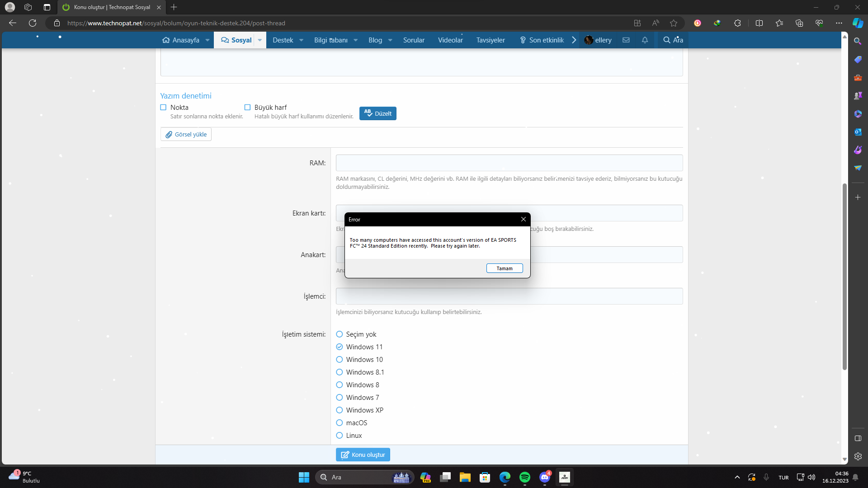Click the Ara search magnifier icon
This screenshot has height=488, width=868.
[x=667, y=40]
